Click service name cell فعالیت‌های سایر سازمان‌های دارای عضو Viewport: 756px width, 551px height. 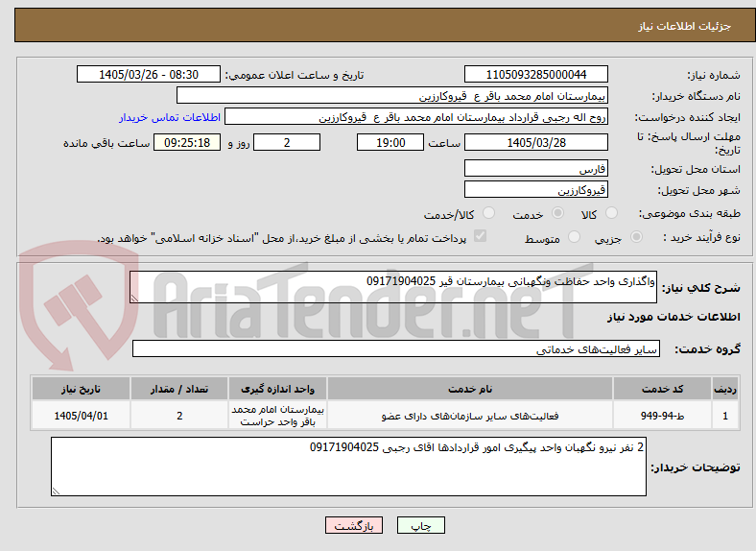(x=470, y=415)
